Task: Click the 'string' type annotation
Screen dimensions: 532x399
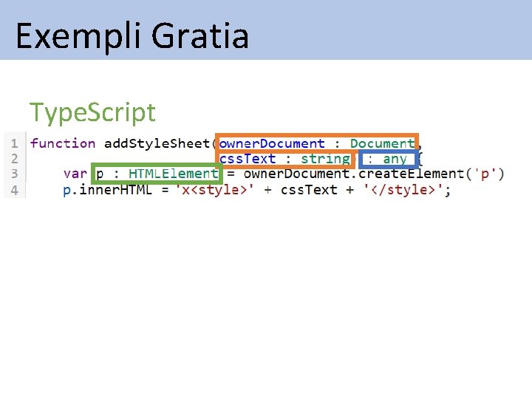Action: 325,158
